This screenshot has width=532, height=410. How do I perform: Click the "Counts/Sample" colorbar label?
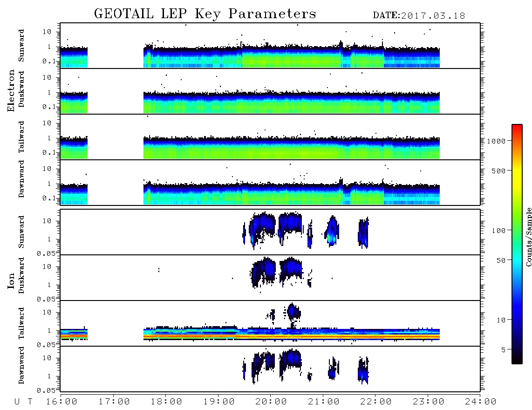coord(529,237)
